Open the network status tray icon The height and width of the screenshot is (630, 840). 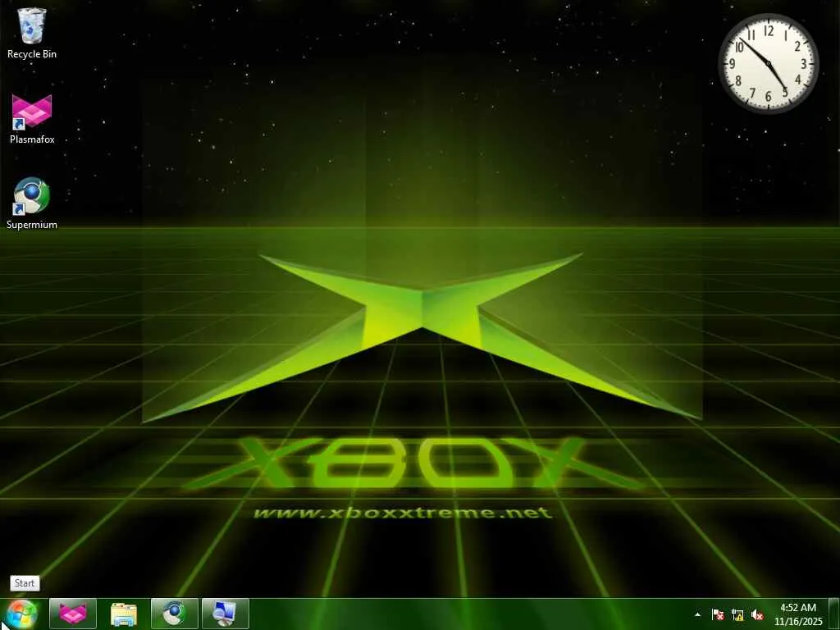point(737,614)
